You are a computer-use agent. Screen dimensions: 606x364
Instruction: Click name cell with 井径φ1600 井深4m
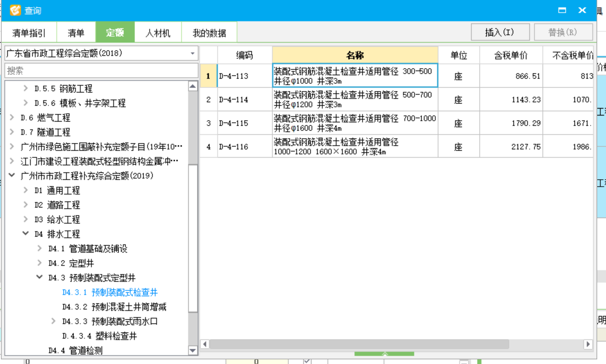tap(355, 123)
